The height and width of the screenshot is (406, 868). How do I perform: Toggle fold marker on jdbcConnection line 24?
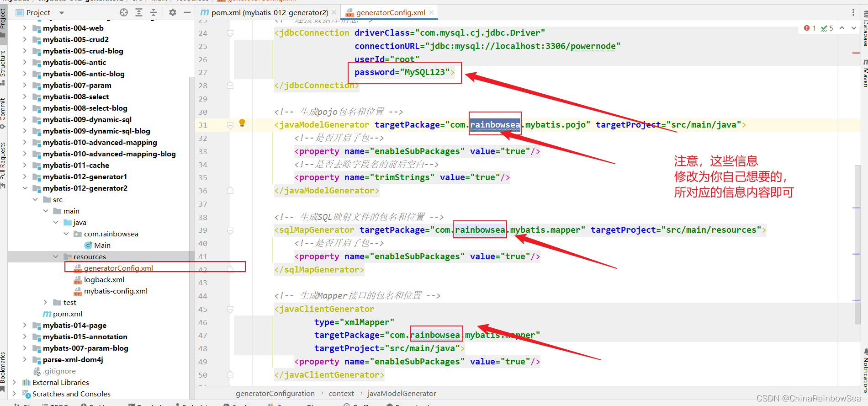(x=230, y=33)
